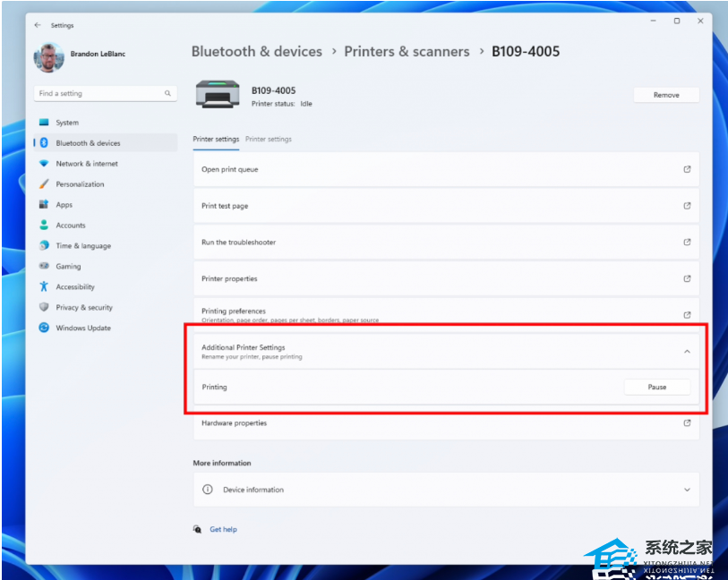
Task: Click Bluetooth & devices breadcrumb
Action: click(257, 52)
